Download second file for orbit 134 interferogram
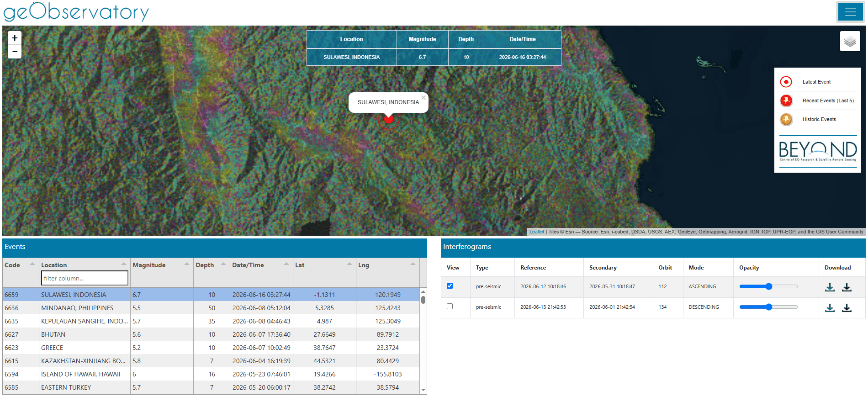This screenshot has width=868, height=402. (x=847, y=307)
